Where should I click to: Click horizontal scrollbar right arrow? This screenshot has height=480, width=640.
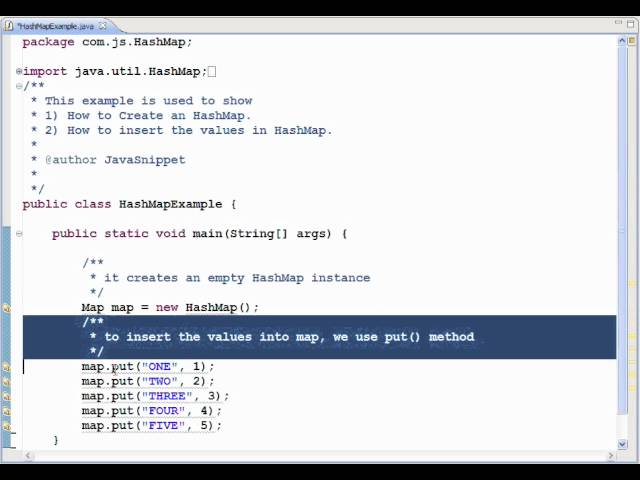click(x=611, y=456)
